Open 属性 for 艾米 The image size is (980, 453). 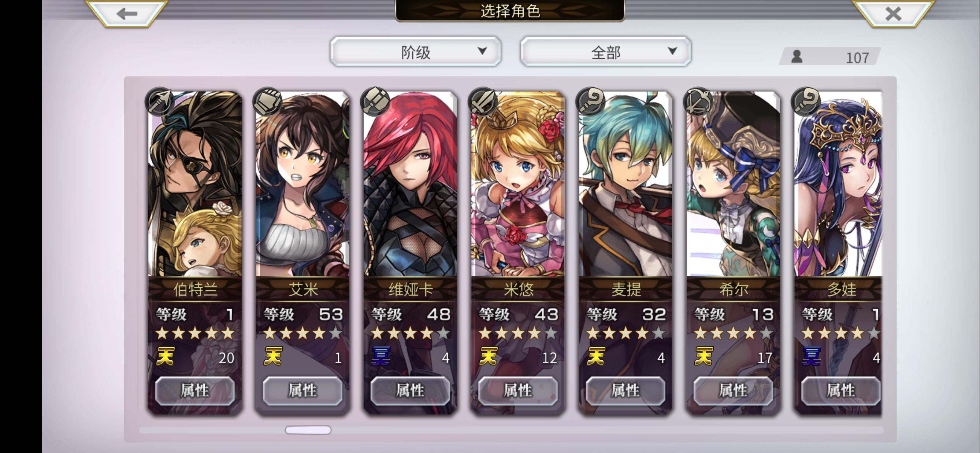tap(302, 391)
